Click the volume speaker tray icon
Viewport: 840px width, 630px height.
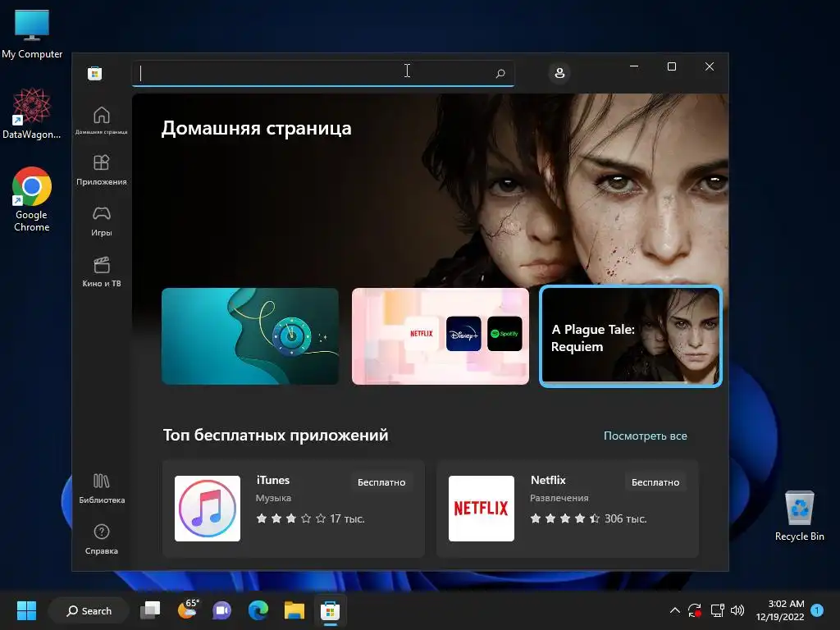click(x=737, y=610)
